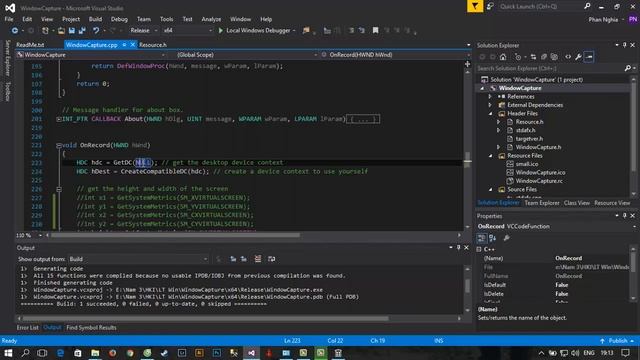Click the feedback icon beside Quick Launch
This screenshot has height=360, width=640.
[490, 6]
